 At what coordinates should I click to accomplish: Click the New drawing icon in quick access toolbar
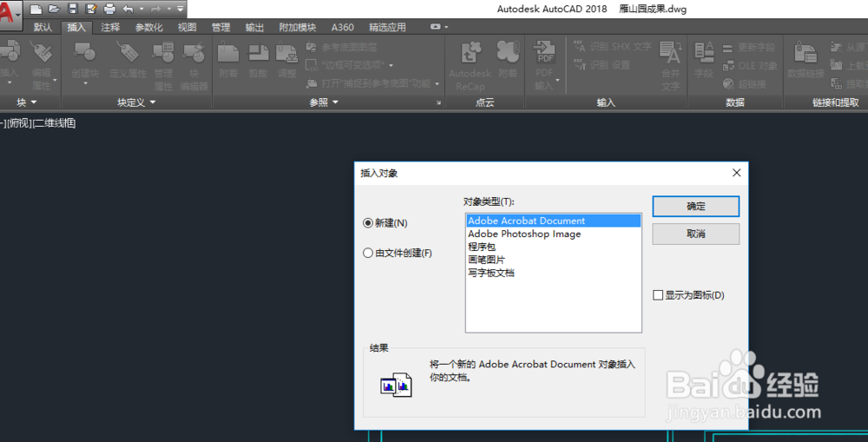pos(36,9)
